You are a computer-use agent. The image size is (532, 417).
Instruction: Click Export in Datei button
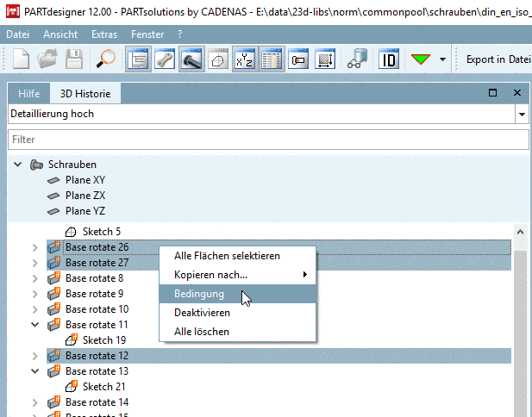click(498, 59)
